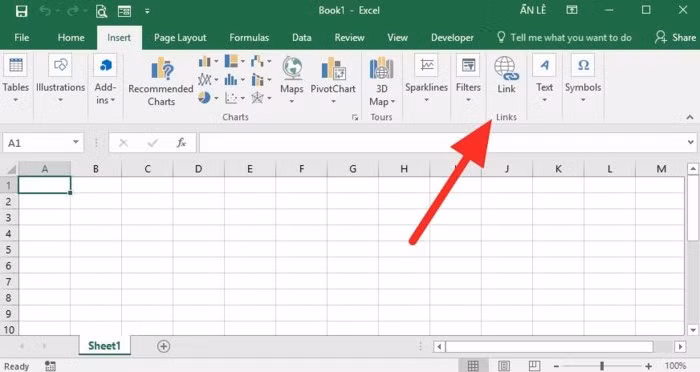Click the account name ÂN LÊ

click(533, 10)
